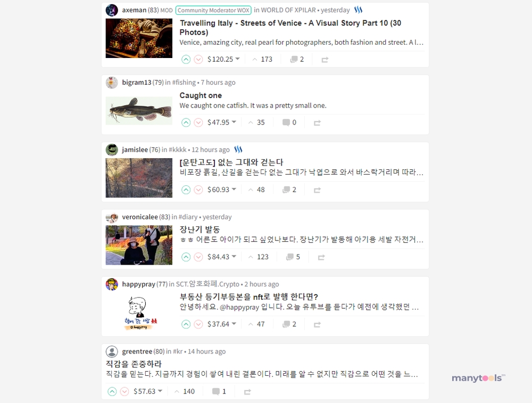Upvote veronicalee's diary post

point(186,257)
